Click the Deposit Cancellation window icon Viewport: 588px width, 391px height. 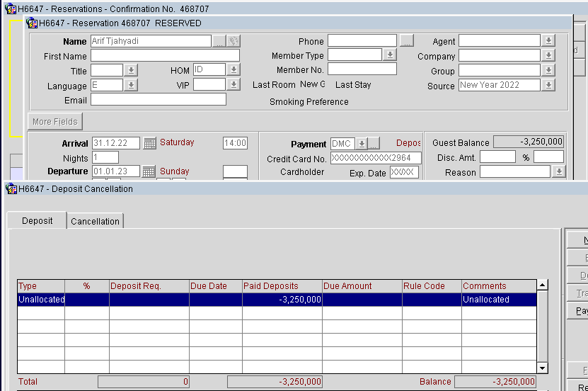click(11, 188)
